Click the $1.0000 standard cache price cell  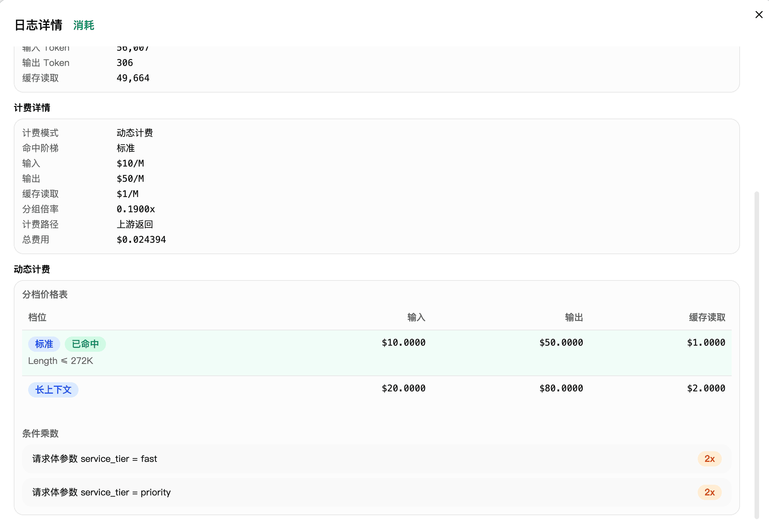point(706,343)
